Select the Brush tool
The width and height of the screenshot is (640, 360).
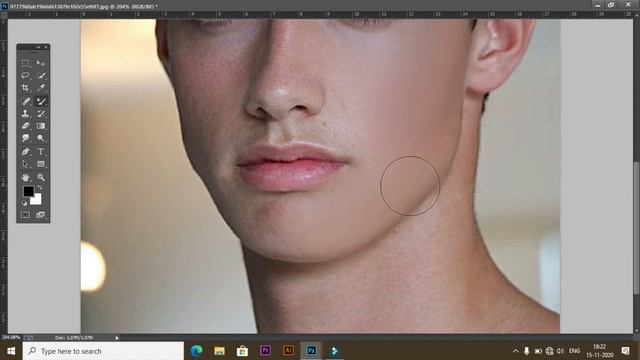(x=41, y=101)
